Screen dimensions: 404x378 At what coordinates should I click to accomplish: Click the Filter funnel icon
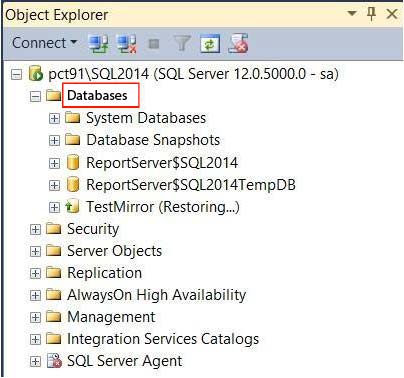[182, 44]
